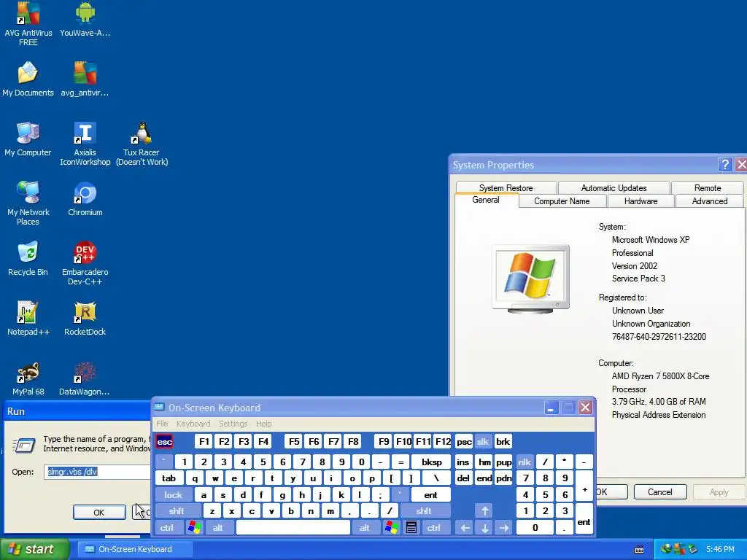Select the Chromium desktop shortcut
Screen dimensions: 747x560
point(85,198)
